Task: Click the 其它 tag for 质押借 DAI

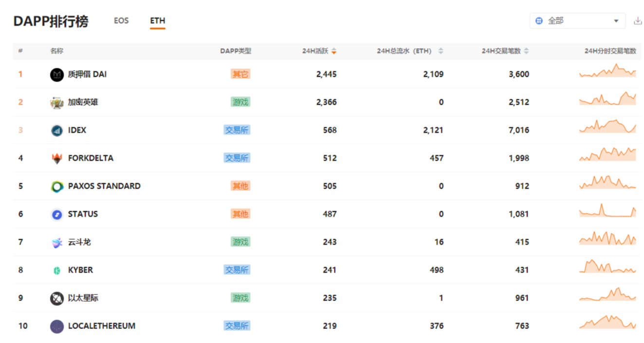Action: coord(240,74)
